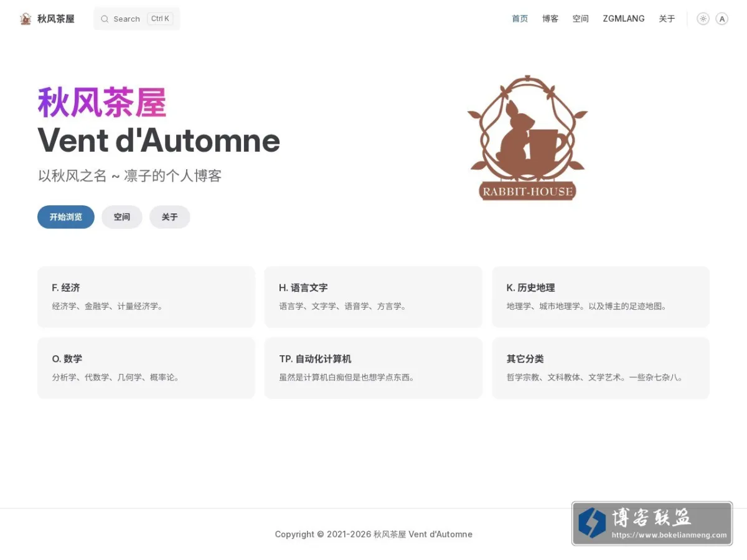Toggle the light/dark theme sun button

[x=703, y=19]
